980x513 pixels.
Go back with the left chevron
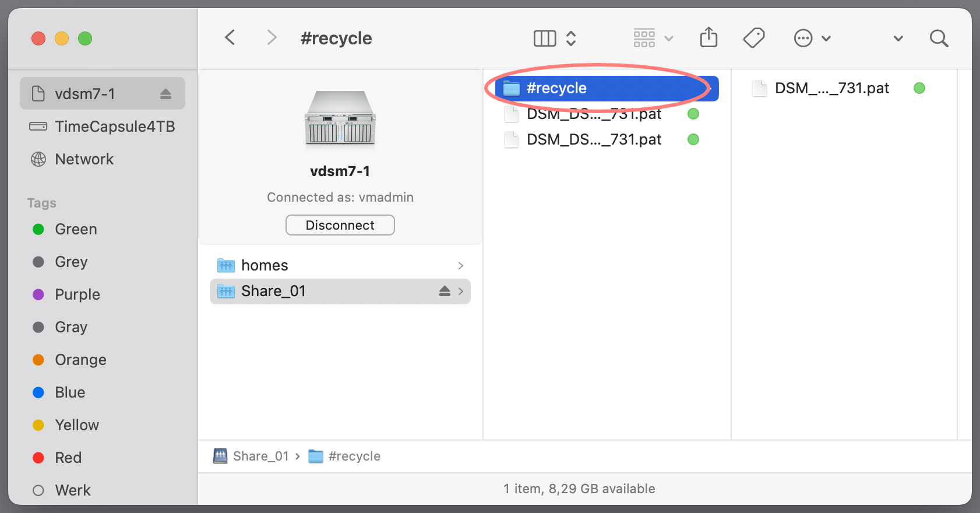coord(230,38)
